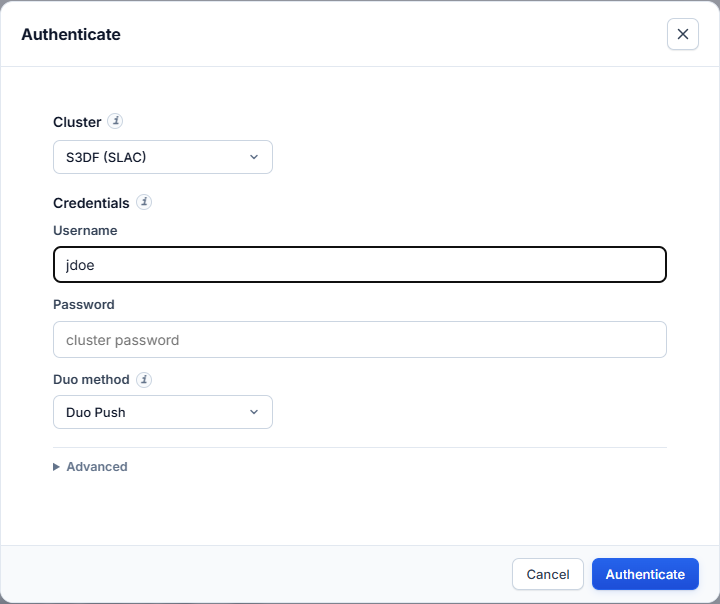Click the Credentials info icon
The width and height of the screenshot is (720, 604).
coord(144,202)
